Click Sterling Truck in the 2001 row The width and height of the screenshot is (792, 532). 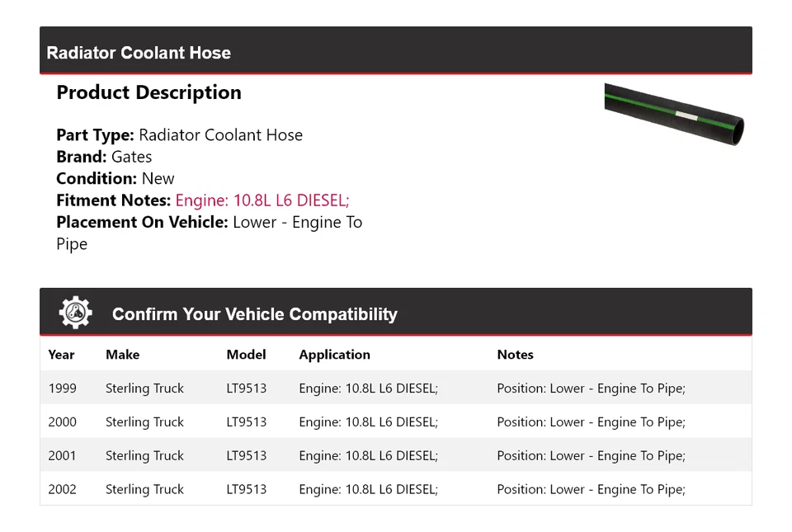tap(144, 456)
